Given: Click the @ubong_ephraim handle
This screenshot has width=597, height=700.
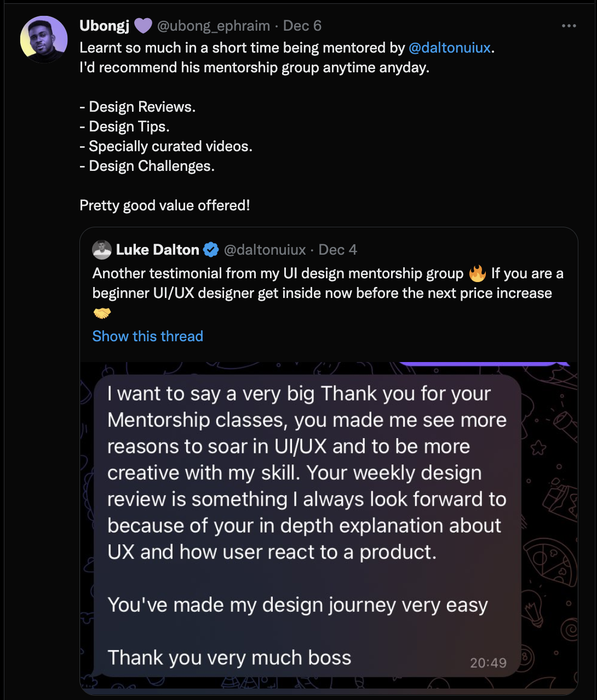Looking at the screenshot, I should click(x=213, y=26).
